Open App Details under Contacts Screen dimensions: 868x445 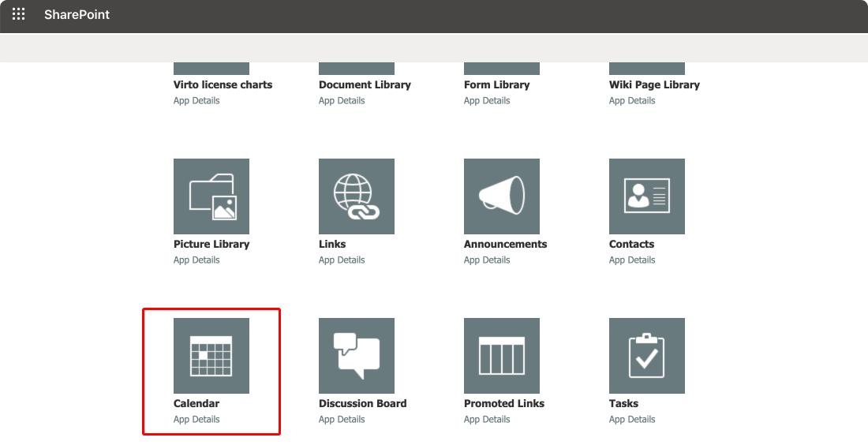point(632,260)
